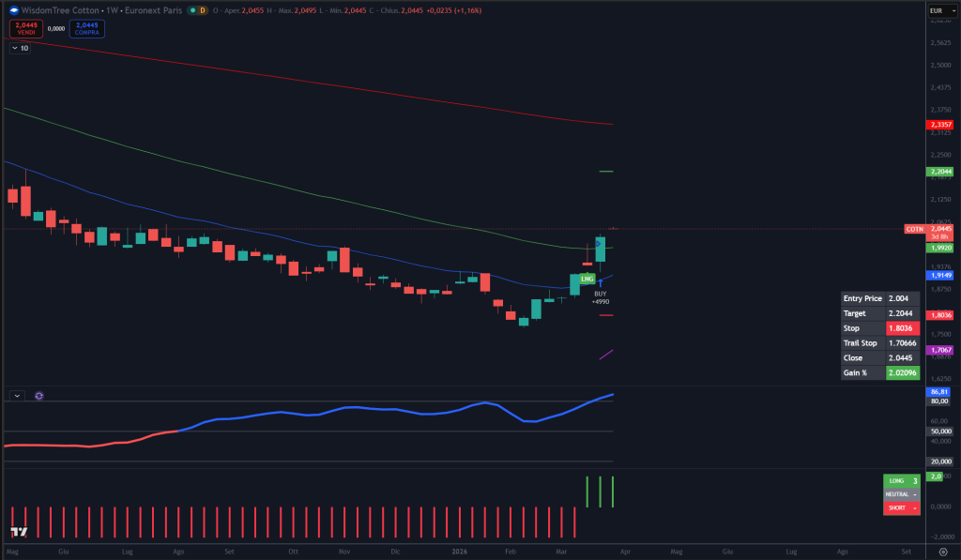961x560 pixels.
Task: Collapse the oscillator pane legend chevron
Action: coord(17,396)
